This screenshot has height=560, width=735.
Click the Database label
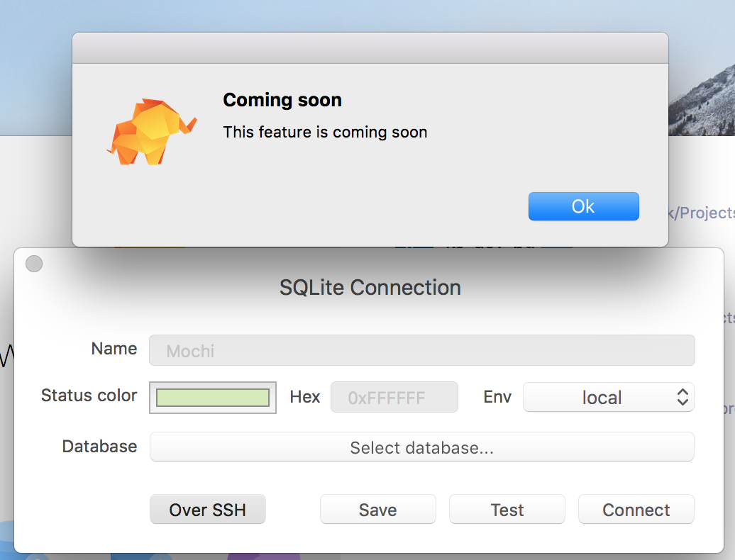point(99,447)
